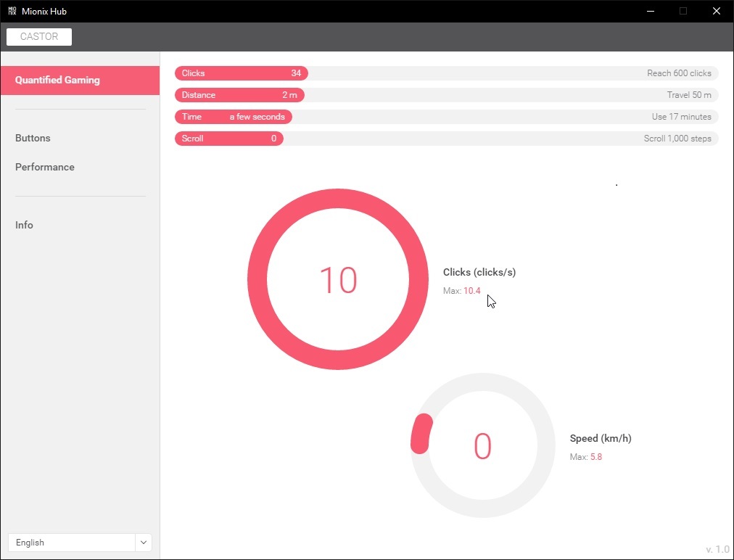
Task: Expand the English language dropdown arrow
Action: tap(144, 542)
